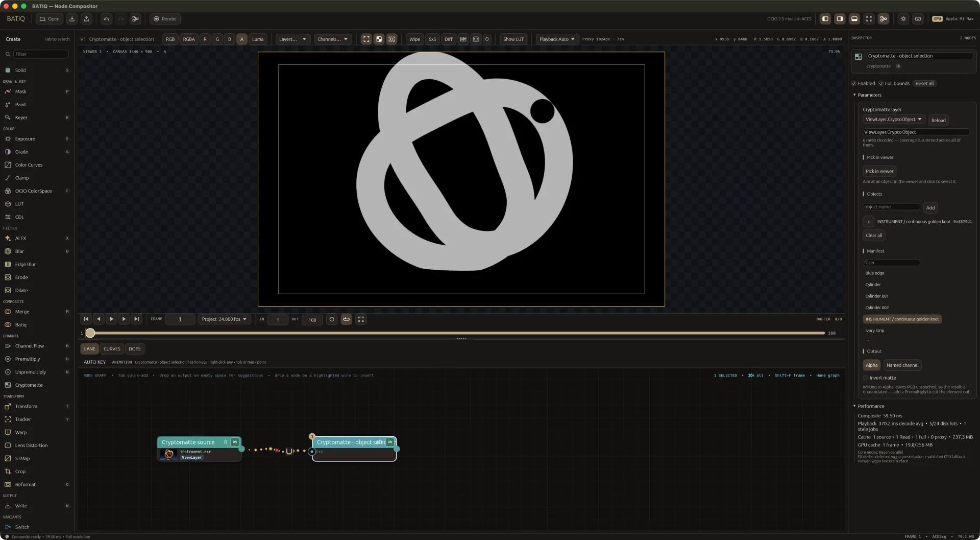Click the FRAME number field
Viewport: 980px width, 540px height.
[180, 319]
